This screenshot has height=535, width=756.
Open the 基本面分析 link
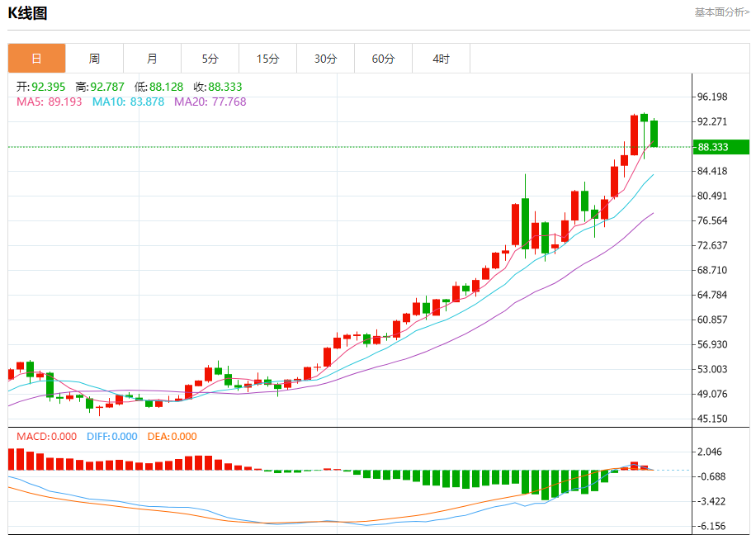[721, 12]
